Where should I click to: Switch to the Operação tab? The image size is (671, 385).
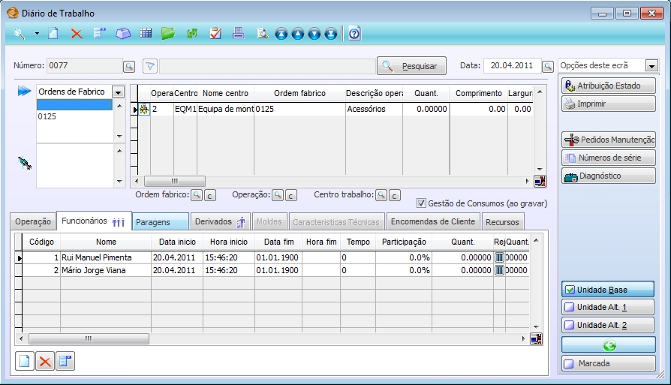(33, 222)
